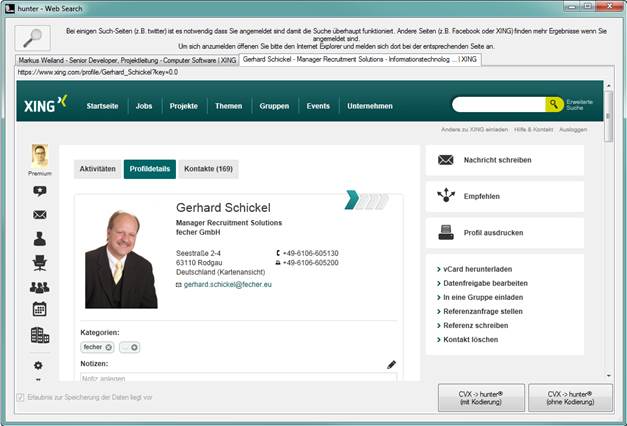The height and width of the screenshot is (426, 627).
Task: Add a new category with plus tag
Action: (134, 347)
